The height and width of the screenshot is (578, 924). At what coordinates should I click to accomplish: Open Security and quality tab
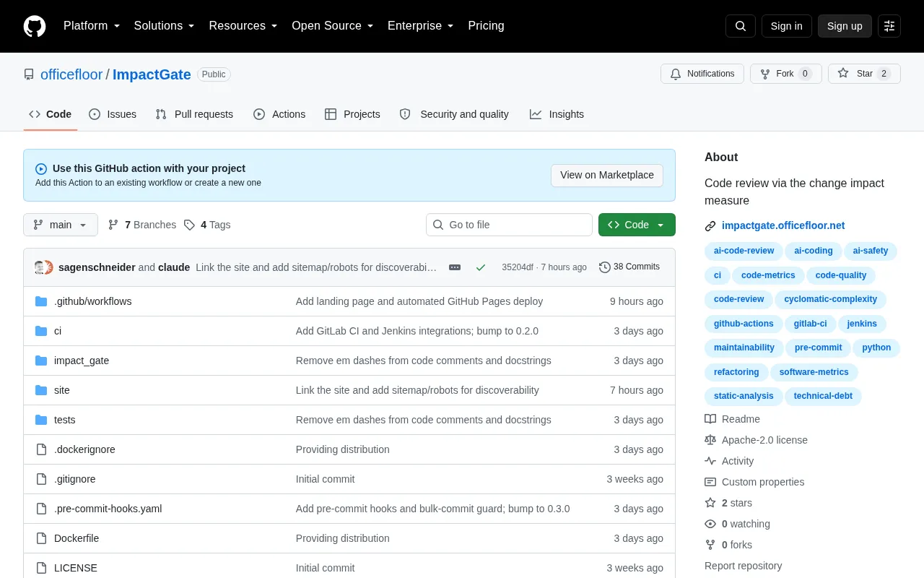pos(455,114)
